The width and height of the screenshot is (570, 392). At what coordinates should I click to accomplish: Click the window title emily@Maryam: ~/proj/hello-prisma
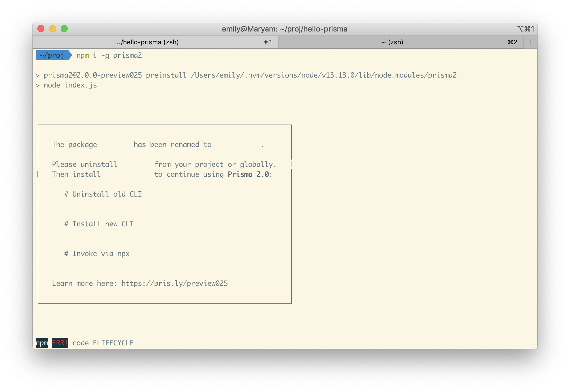pyautogui.click(x=285, y=29)
